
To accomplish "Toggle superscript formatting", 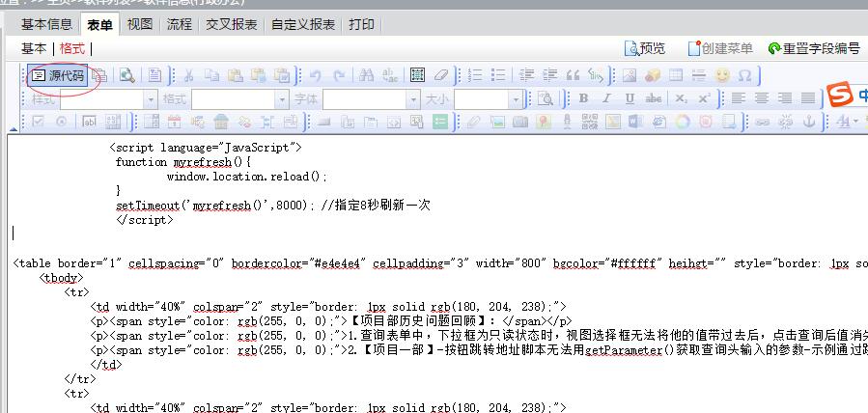I will [704, 98].
